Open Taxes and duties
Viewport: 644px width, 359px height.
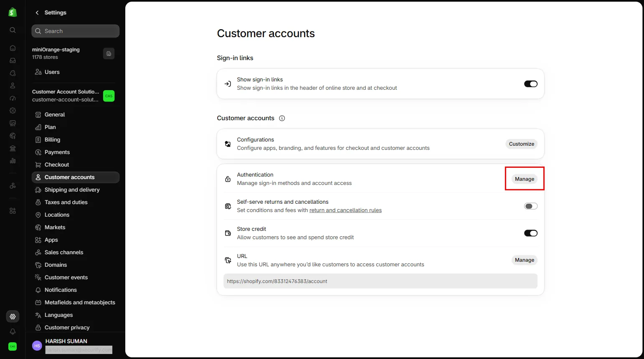tap(76, 202)
